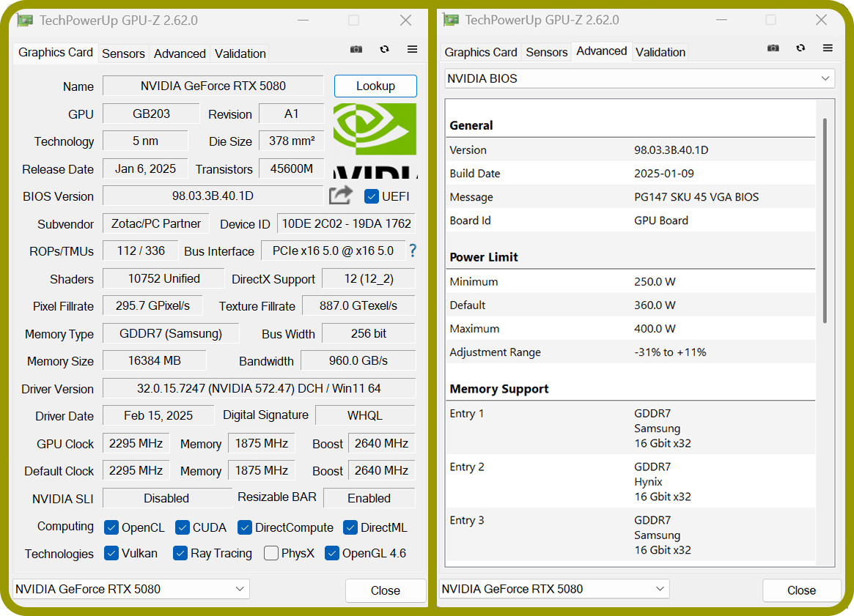This screenshot has height=616, width=854.
Task: Toggle the UEFI checkbox
Action: 372,196
